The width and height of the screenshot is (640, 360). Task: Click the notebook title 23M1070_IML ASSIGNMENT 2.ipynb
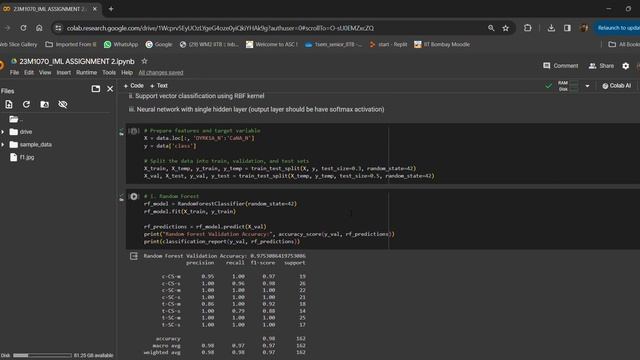point(77,61)
